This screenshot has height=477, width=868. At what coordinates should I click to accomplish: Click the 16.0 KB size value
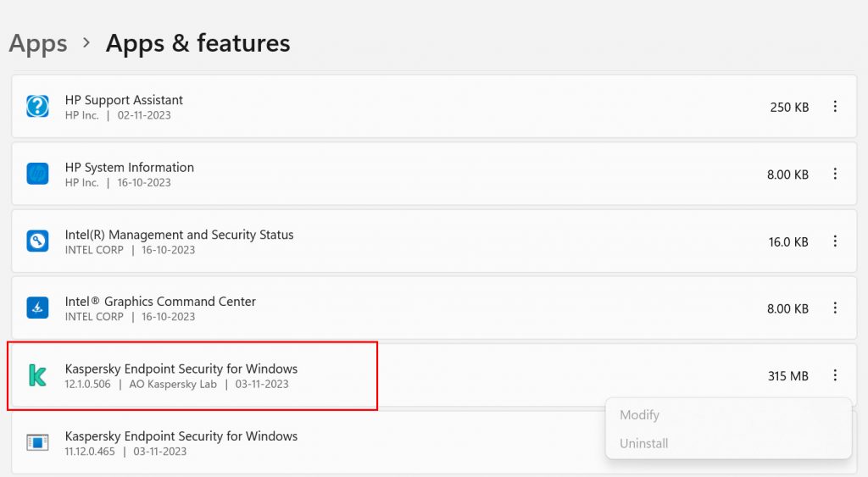pos(788,241)
